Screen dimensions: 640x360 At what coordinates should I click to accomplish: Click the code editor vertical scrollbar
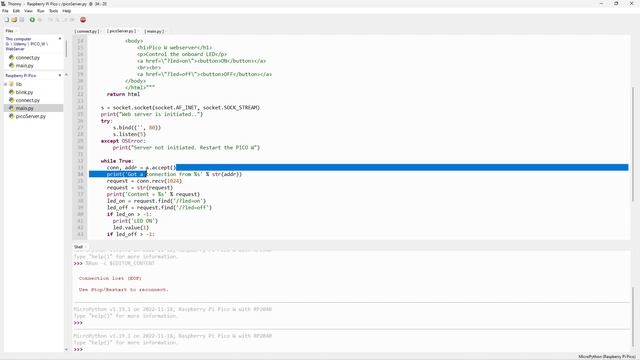click(633, 143)
